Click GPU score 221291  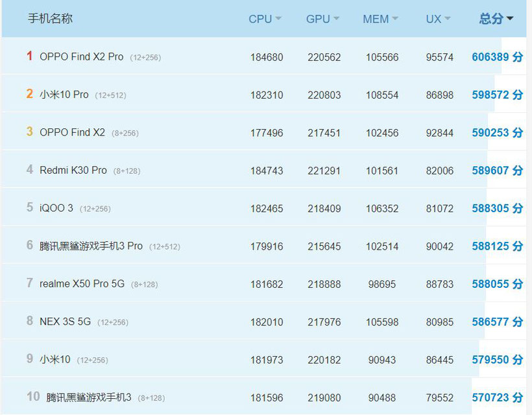tap(324, 171)
